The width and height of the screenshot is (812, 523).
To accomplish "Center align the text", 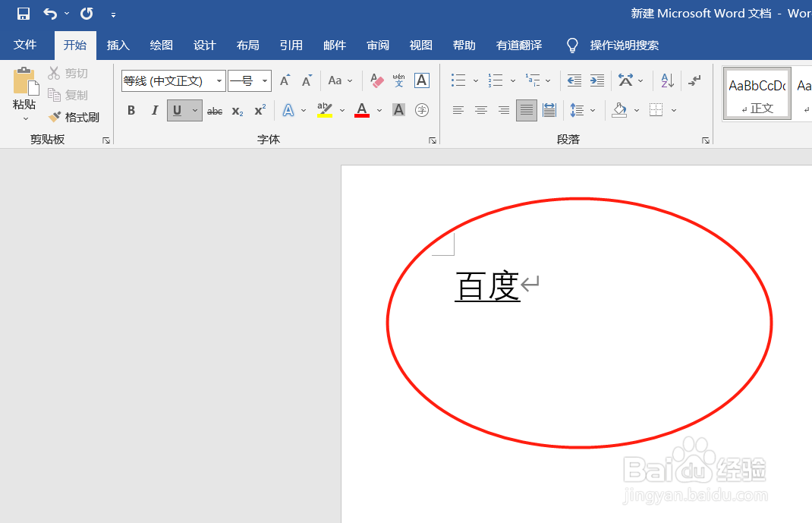I will tap(481, 110).
